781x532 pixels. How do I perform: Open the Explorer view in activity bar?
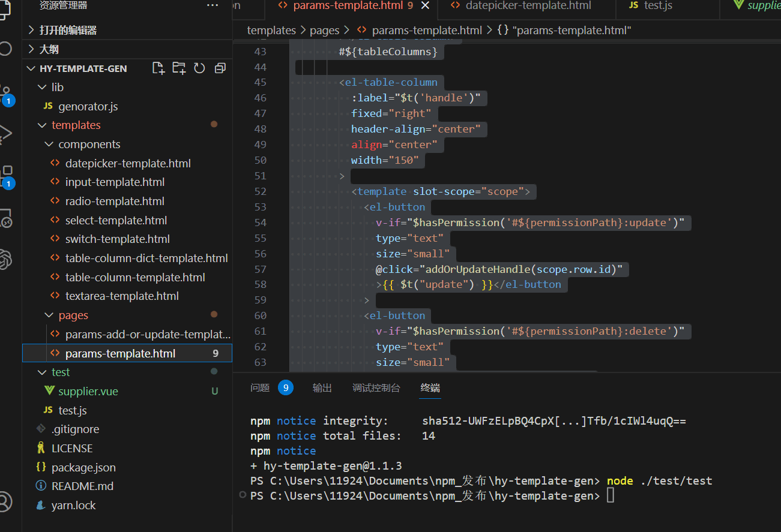[x=5, y=9]
